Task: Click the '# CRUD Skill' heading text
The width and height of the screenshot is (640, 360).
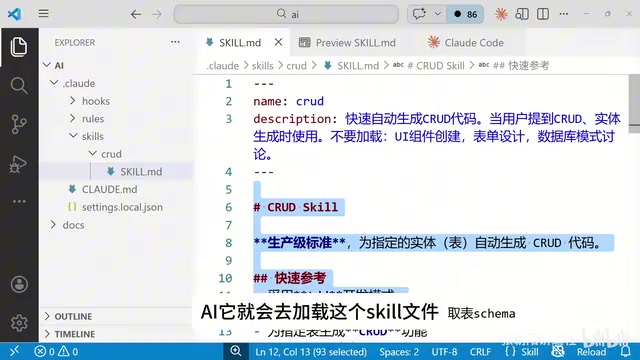Action: coord(296,207)
